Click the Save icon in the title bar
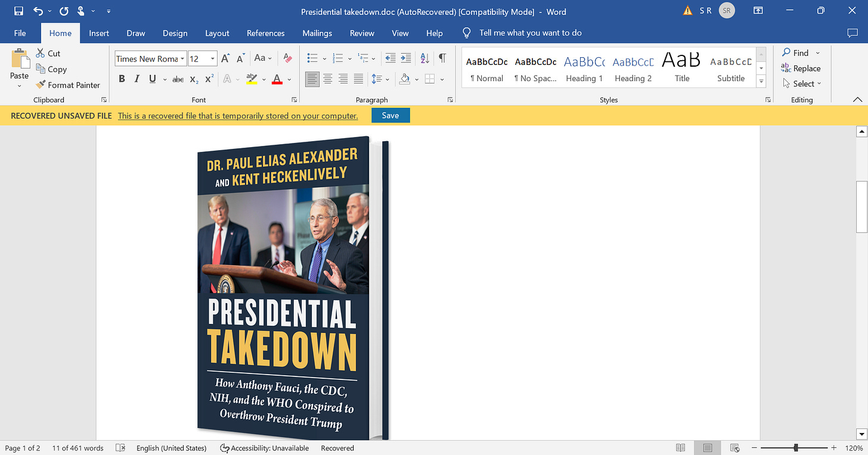The height and width of the screenshot is (455, 868). point(18,11)
